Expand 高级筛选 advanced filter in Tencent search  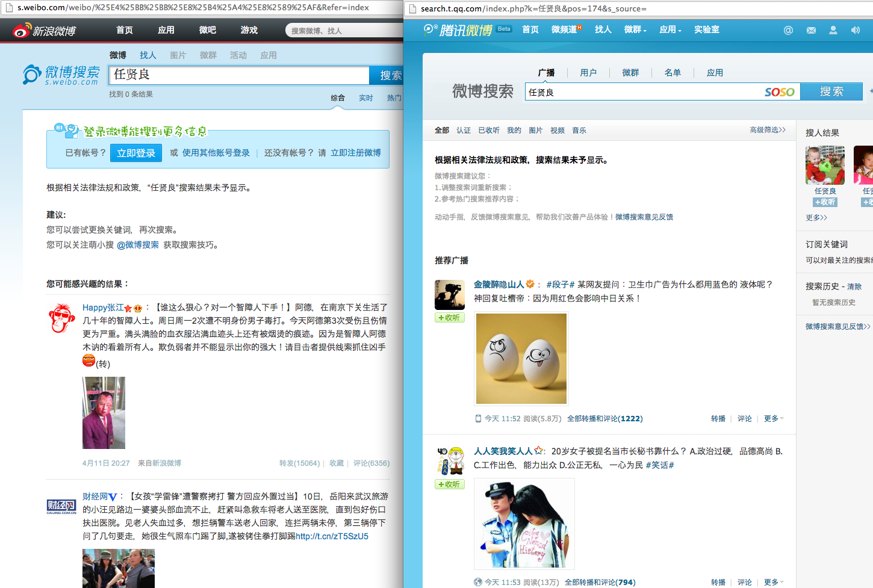768,130
